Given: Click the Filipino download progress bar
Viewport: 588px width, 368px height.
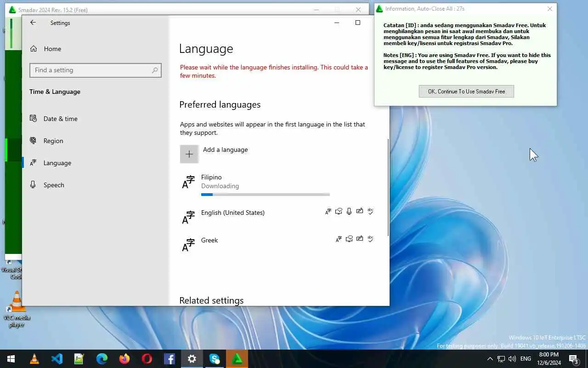Looking at the screenshot, I should pos(266,195).
